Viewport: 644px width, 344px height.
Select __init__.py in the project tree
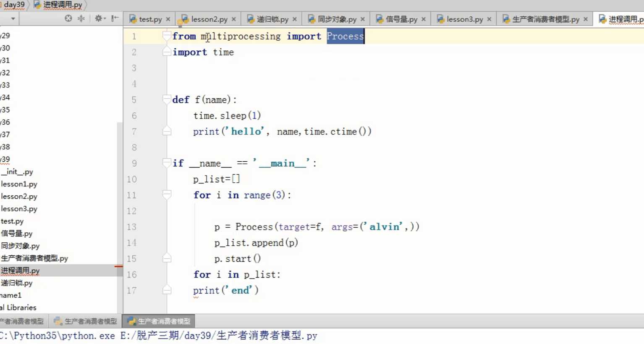point(17,171)
